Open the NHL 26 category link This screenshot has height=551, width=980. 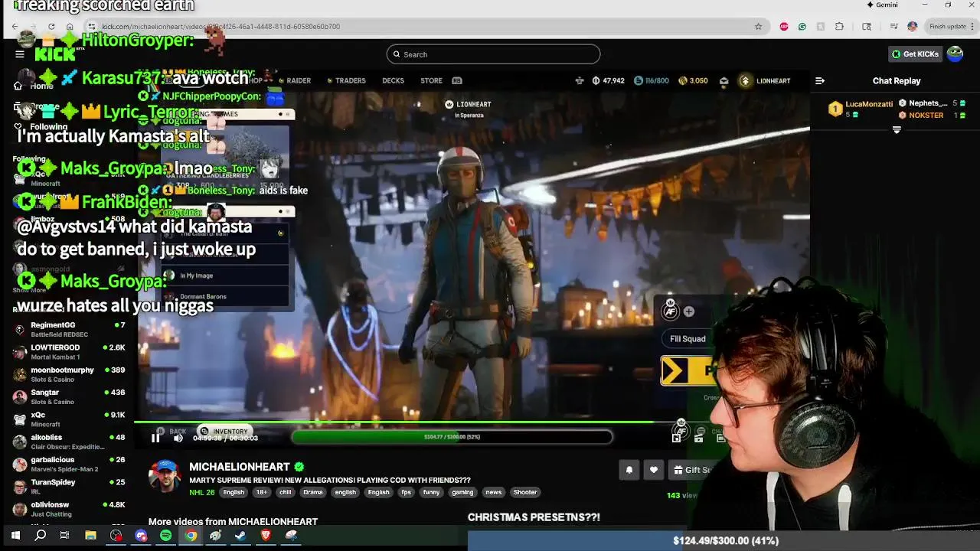click(x=202, y=492)
